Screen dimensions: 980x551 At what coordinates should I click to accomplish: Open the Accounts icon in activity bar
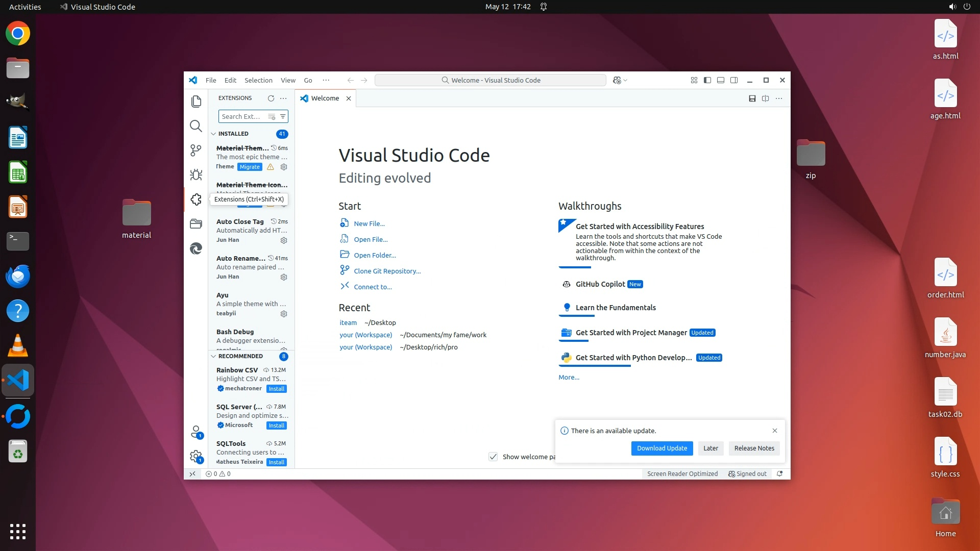[x=196, y=432]
